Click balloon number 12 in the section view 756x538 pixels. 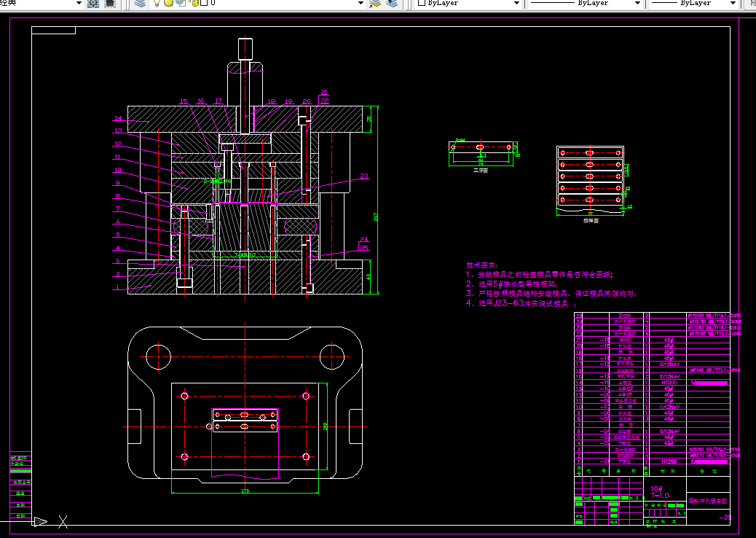[118, 144]
